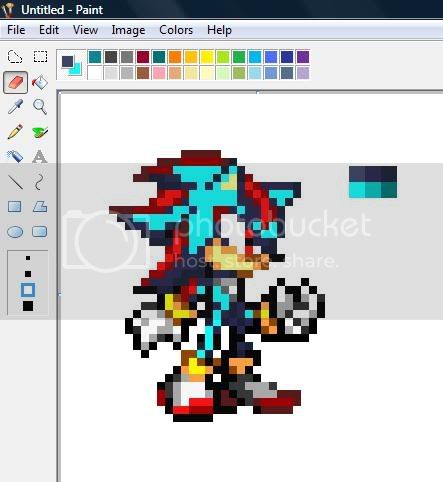Screen dimensions: 443x482
Task: Pick the teal swatch at top-row start
Action: click(95, 57)
